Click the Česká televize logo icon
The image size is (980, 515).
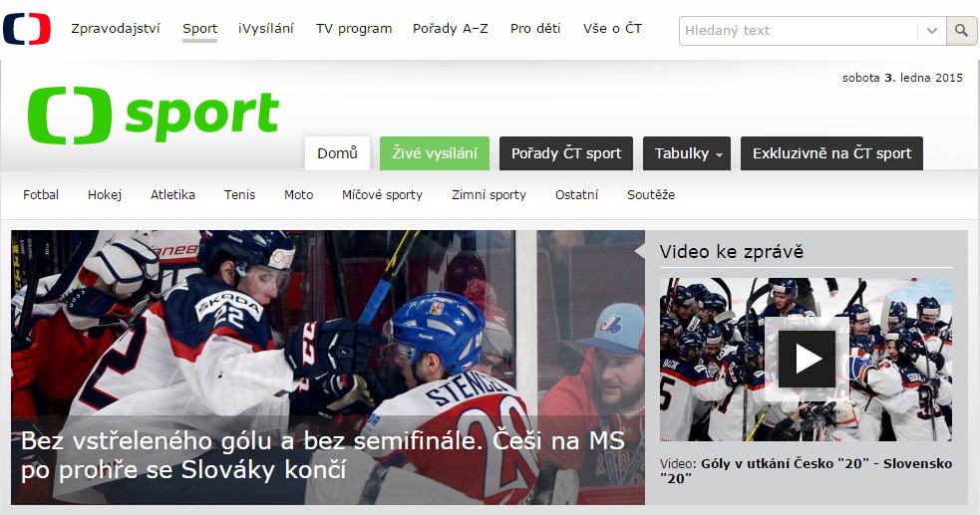(x=26, y=29)
